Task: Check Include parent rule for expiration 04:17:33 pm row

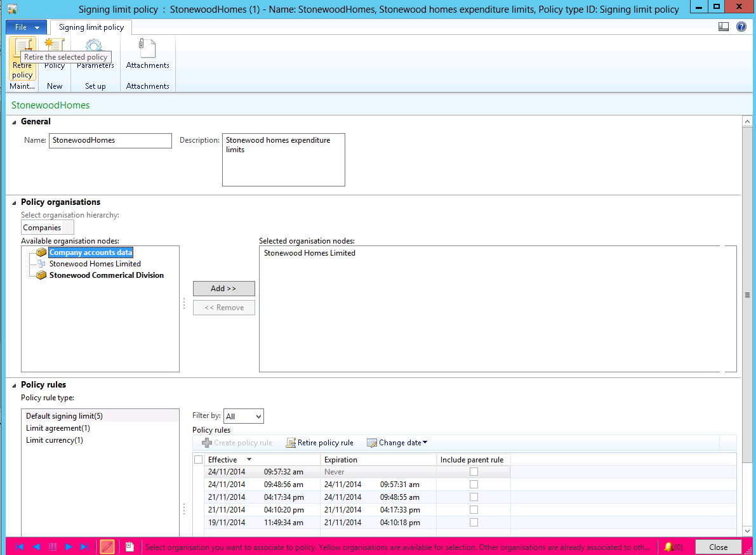Action: [474, 510]
